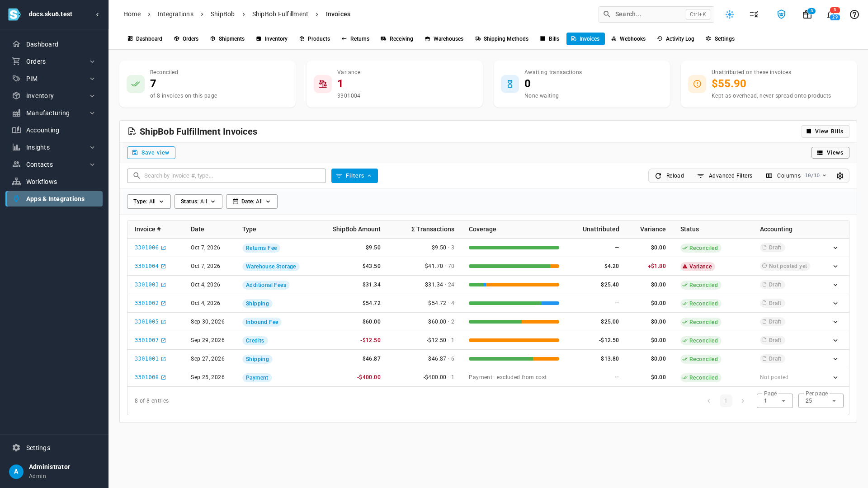Click the docs.sku6.test logo icon
868x488 pixels.
point(14,14)
